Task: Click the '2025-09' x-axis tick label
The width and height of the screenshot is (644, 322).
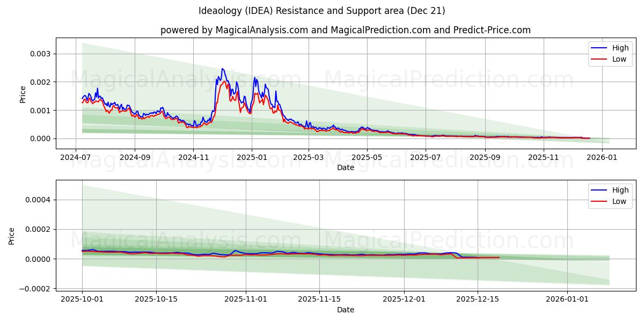Action: pos(485,157)
